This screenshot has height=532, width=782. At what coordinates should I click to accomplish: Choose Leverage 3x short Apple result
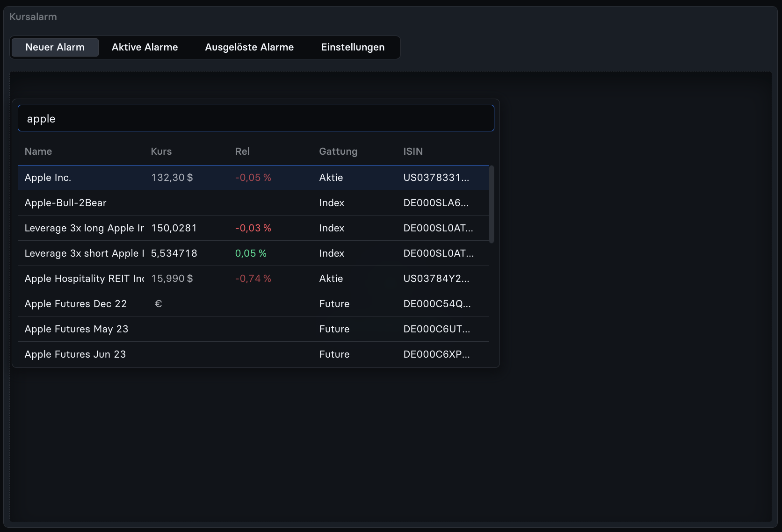[253, 253]
